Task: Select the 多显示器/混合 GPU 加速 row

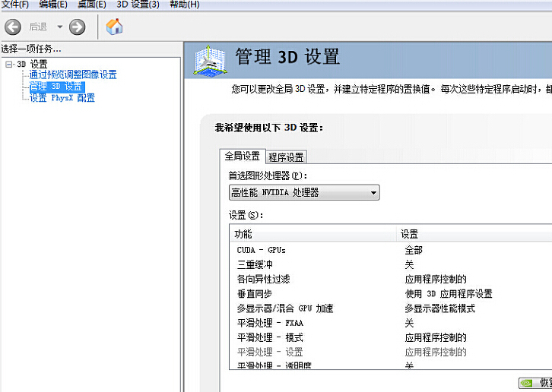Action: click(391, 308)
